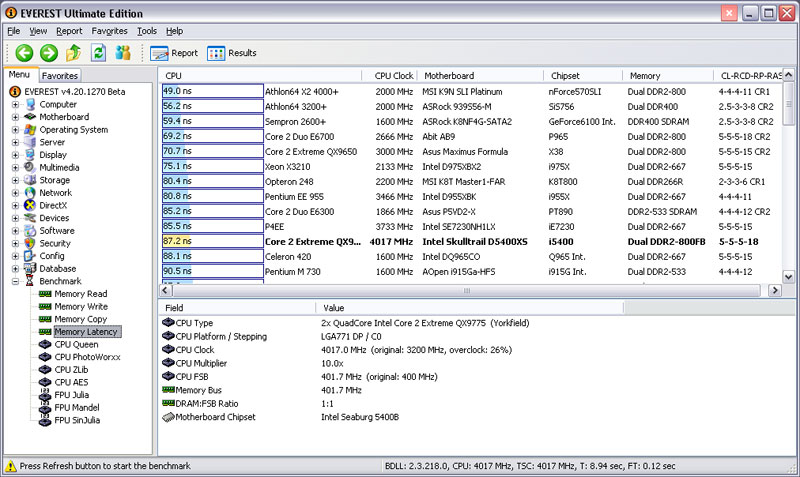The width and height of the screenshot is (800, 477).
Task: Select the DirectX tree icon
Action: pyautogui.click(x=31, y=205)
